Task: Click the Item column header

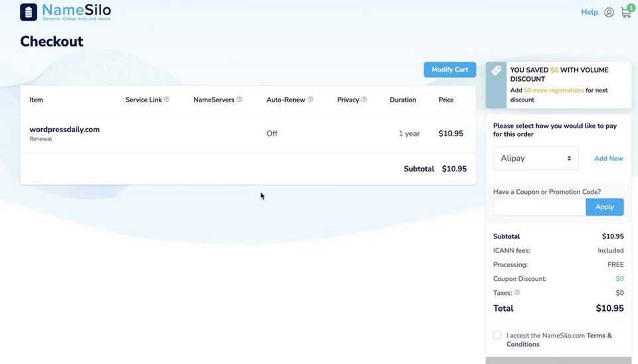Action: pos(36,100)
